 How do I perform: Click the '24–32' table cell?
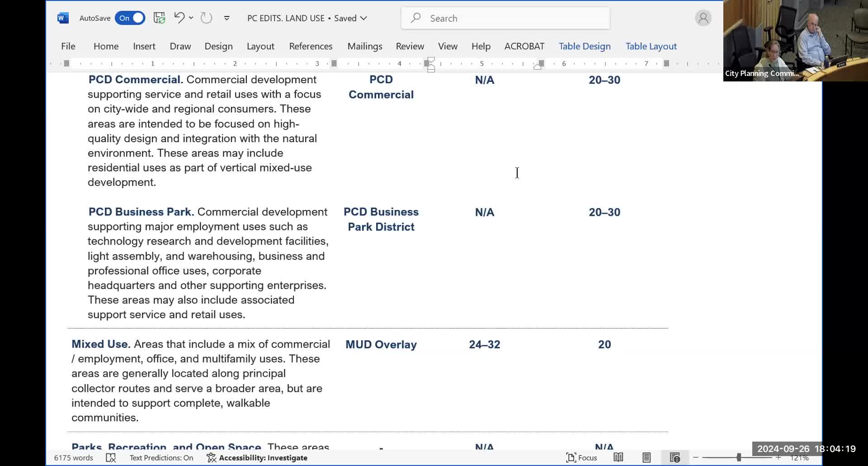click(x=485, y=345)
